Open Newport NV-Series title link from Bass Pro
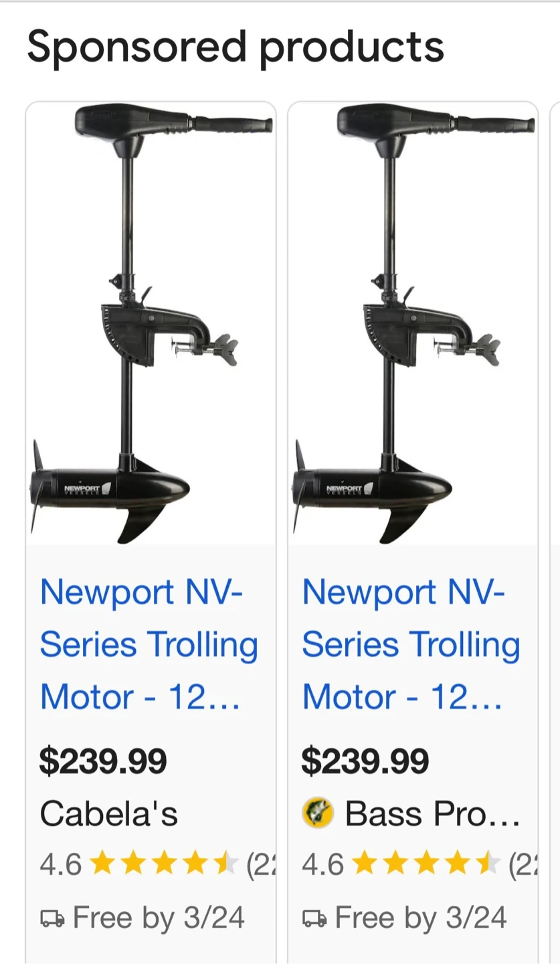The height and width of the screenshot is (964, 560). pyautogui.click(x=411, y=645)
